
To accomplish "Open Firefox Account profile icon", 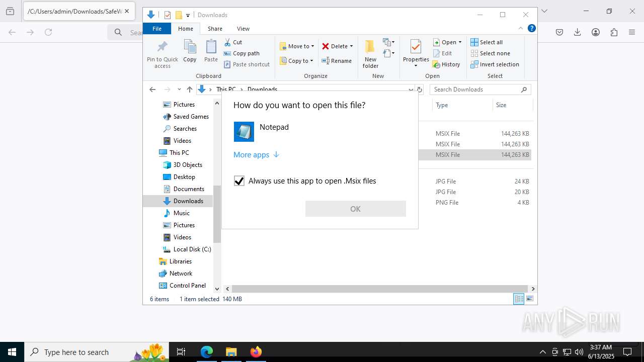I will click(596, 32).
